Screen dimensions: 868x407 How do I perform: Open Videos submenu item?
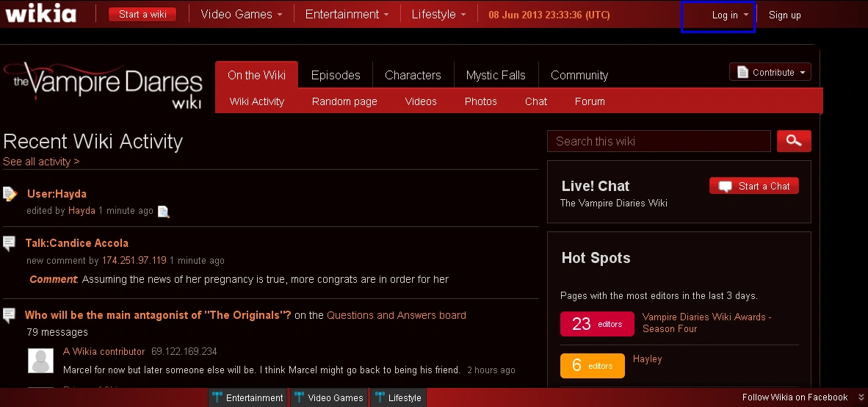[421, 101]
